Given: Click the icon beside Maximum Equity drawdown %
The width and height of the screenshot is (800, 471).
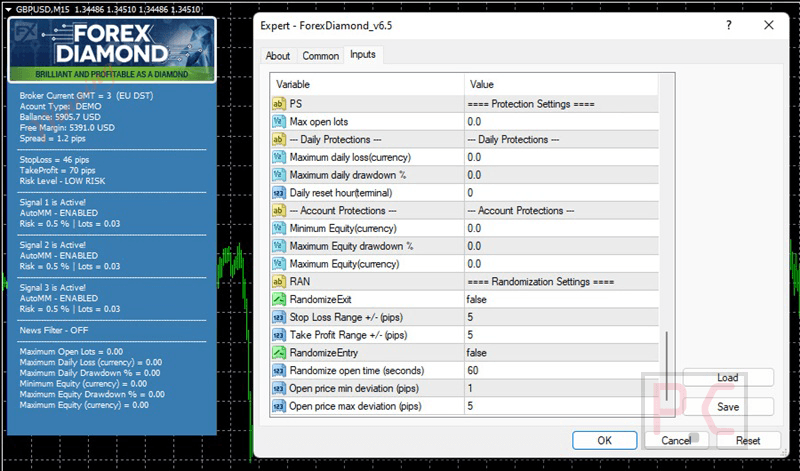Looking at the screenshot, I should click(x=279, y=246).
